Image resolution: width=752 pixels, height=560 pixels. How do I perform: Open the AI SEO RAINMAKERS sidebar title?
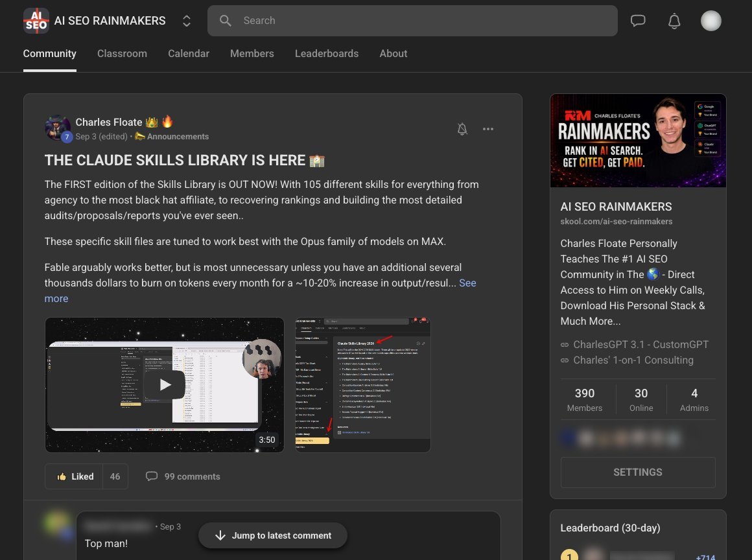pos(617,207)
